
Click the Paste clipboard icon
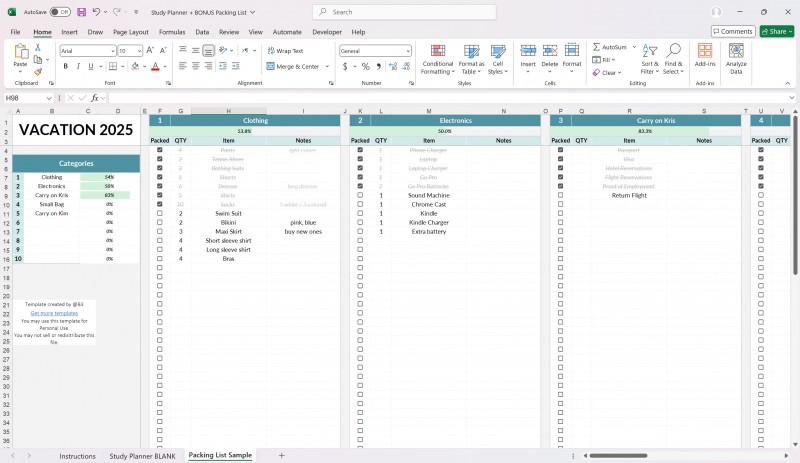coord(20,52)
